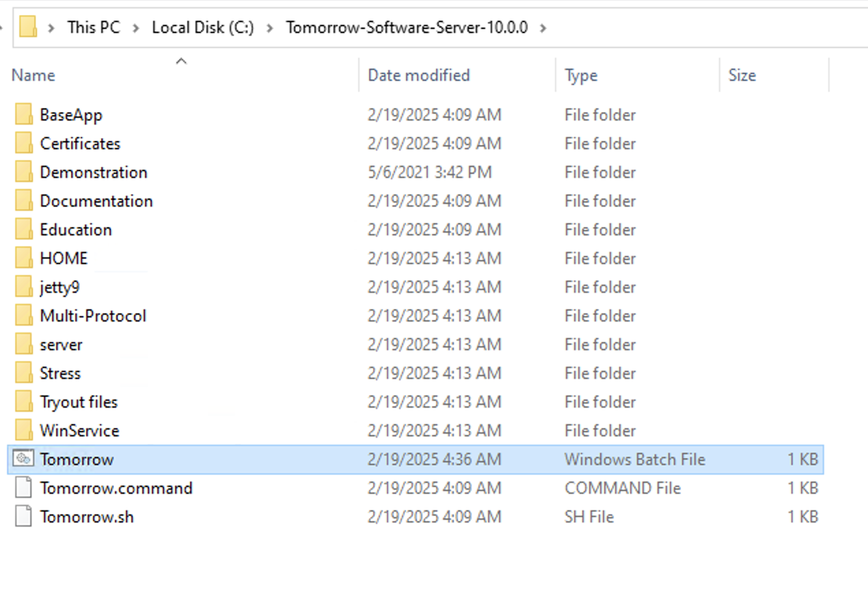Navigate to This PC in breadcrumb
The image size is (868, 591).
click(x=93, y=28)
